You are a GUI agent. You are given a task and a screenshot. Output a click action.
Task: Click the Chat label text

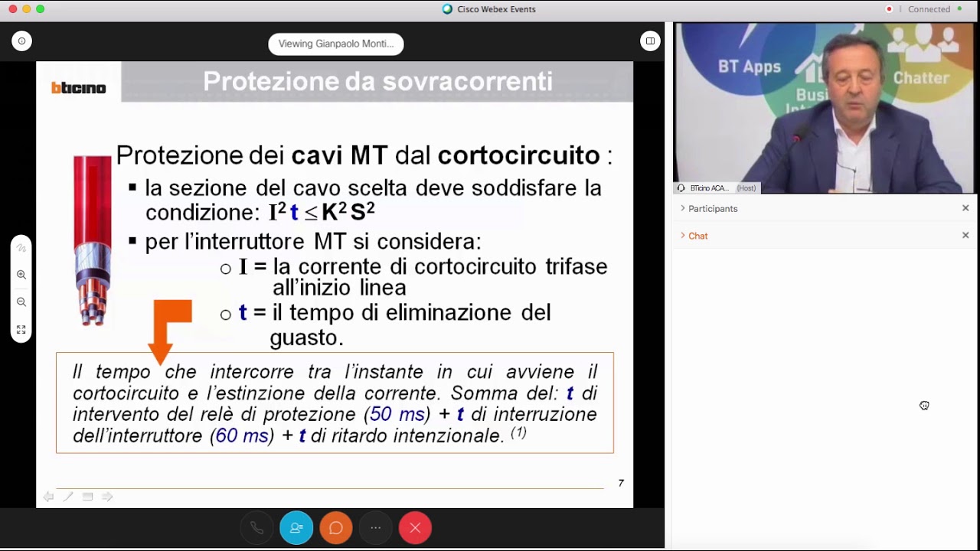click(697, 236)
